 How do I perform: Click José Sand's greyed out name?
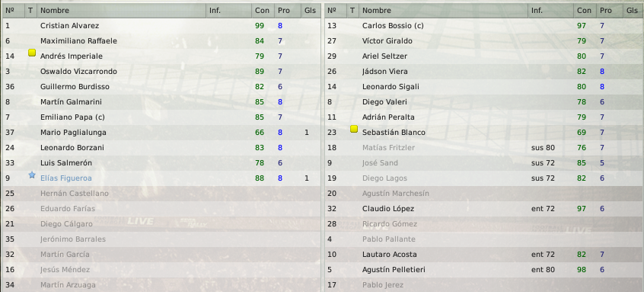[380, 163]
